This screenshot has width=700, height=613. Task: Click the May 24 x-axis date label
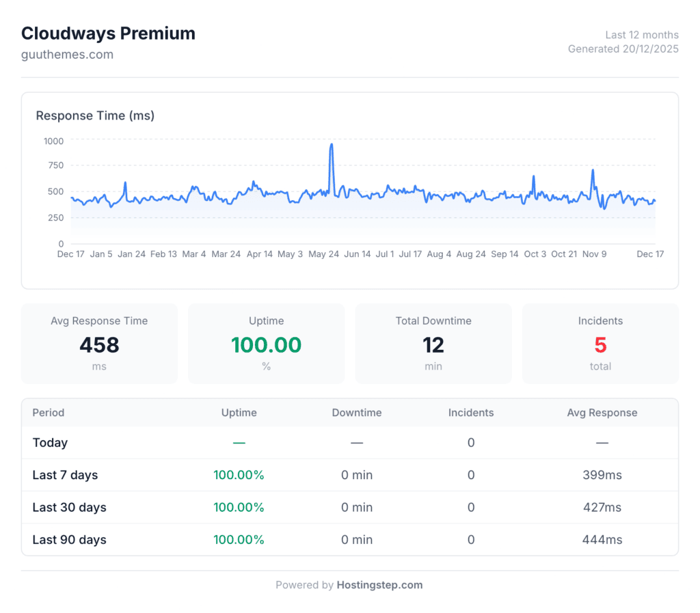coord(323,254)
